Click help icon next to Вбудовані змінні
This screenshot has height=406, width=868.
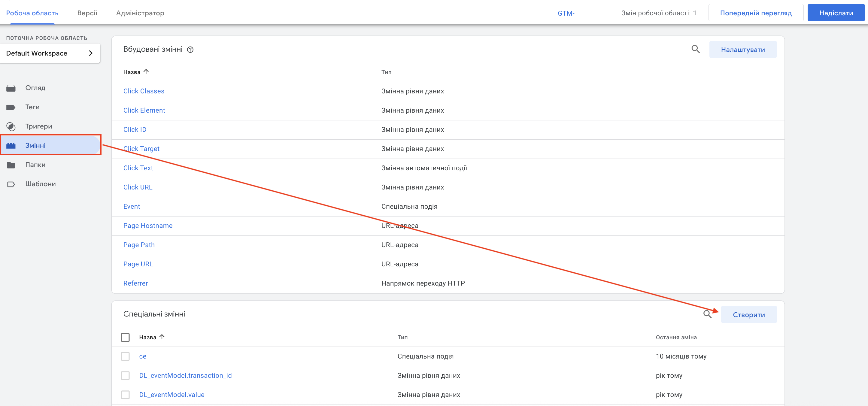(190, 50)
